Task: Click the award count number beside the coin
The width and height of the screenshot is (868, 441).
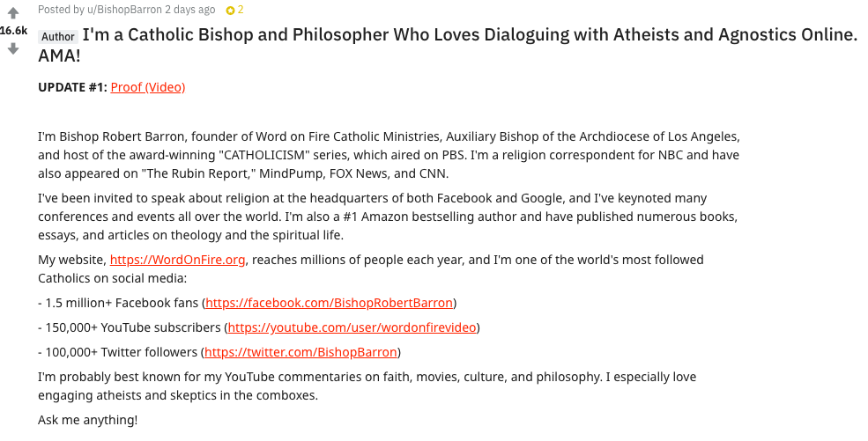Action: [241, 10]
